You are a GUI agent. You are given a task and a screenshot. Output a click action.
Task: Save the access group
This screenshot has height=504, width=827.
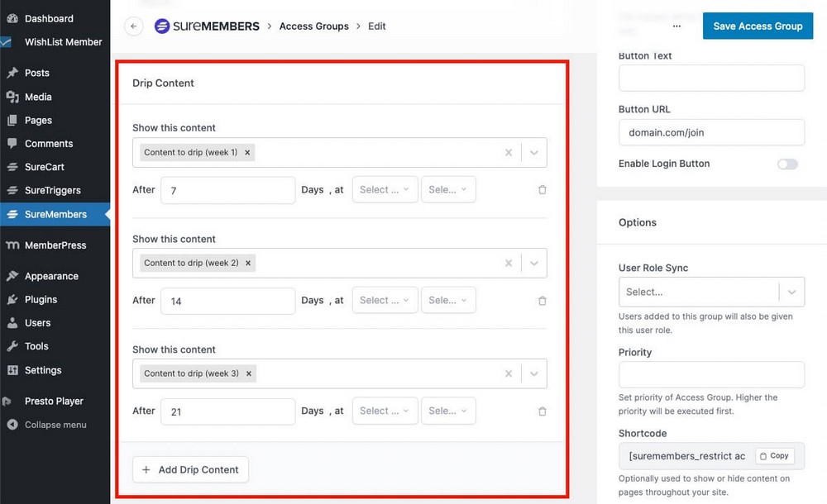(x=758, y=26)
